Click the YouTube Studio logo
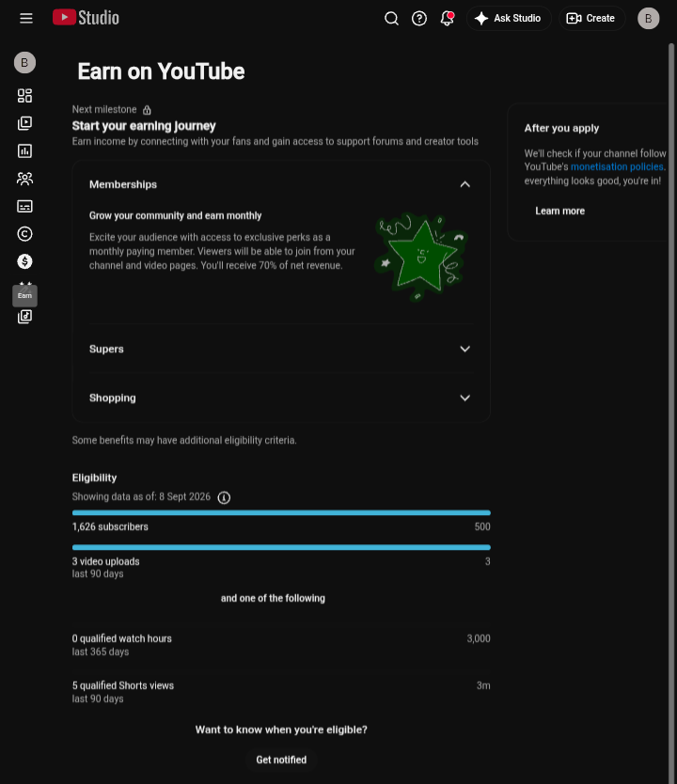677x784 pixels. click(86, 18)
